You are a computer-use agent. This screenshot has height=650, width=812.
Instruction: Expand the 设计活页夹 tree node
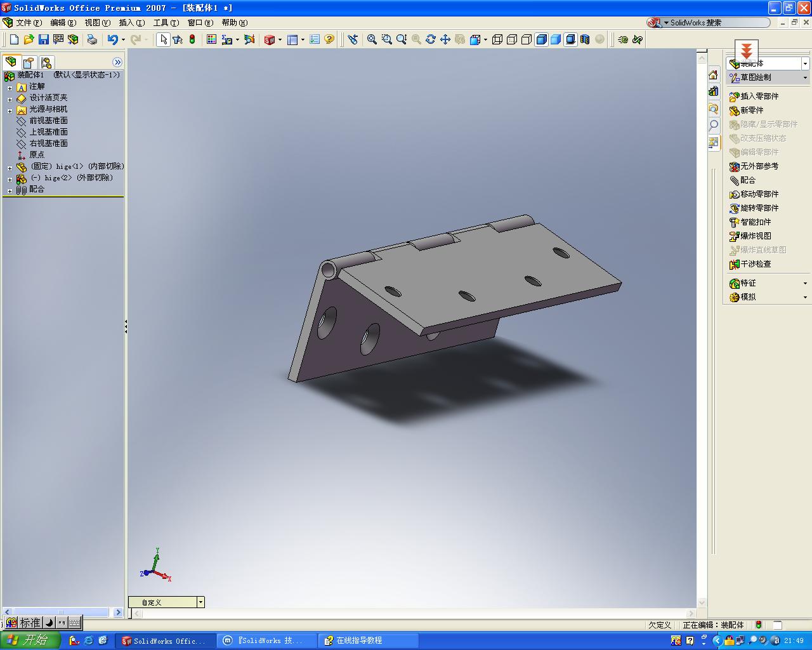coord(10,98)
